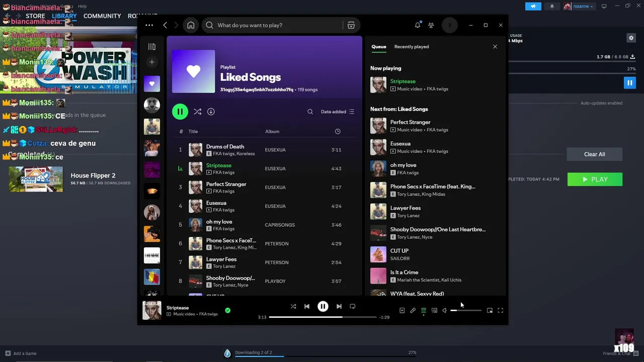644x362 pixels.
Task: Open Steam LIBRARY menu
Action: (64, 16)
